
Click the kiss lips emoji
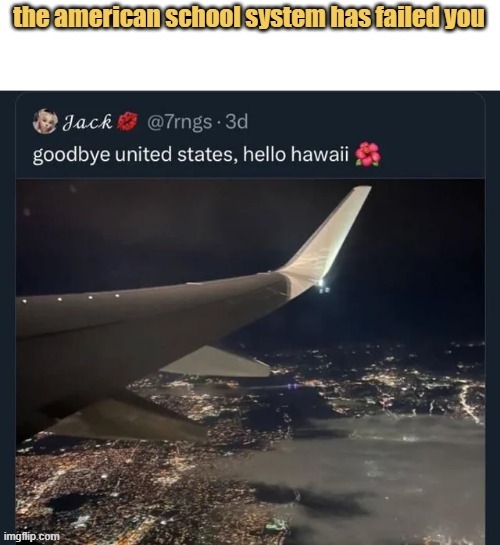pos(127,122)
